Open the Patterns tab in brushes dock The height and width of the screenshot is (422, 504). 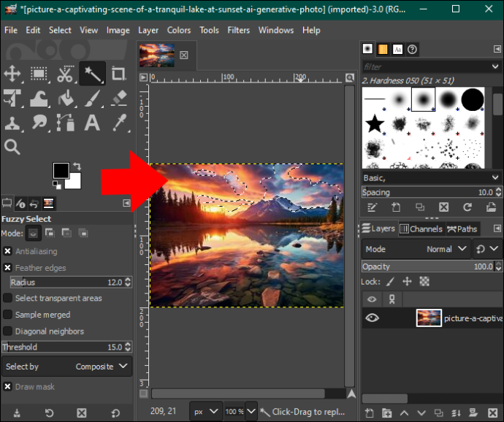(x=383, y=49)
